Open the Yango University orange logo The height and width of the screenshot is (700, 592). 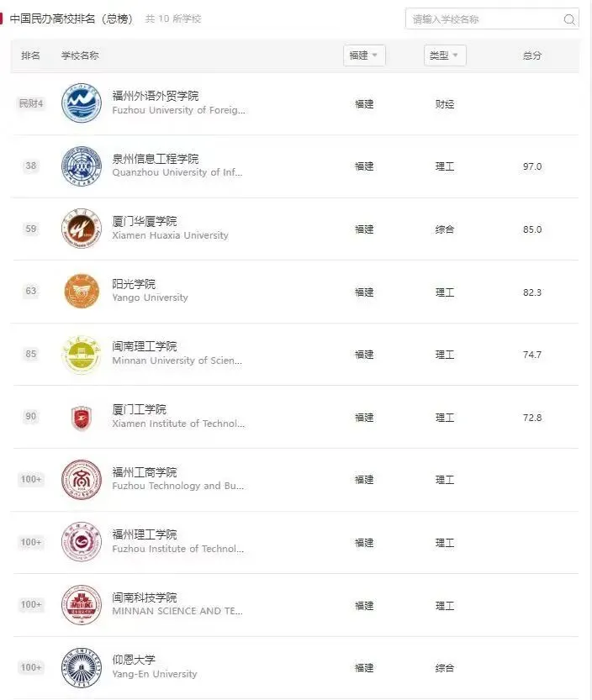pyautogui.click(x=82, y=291)
